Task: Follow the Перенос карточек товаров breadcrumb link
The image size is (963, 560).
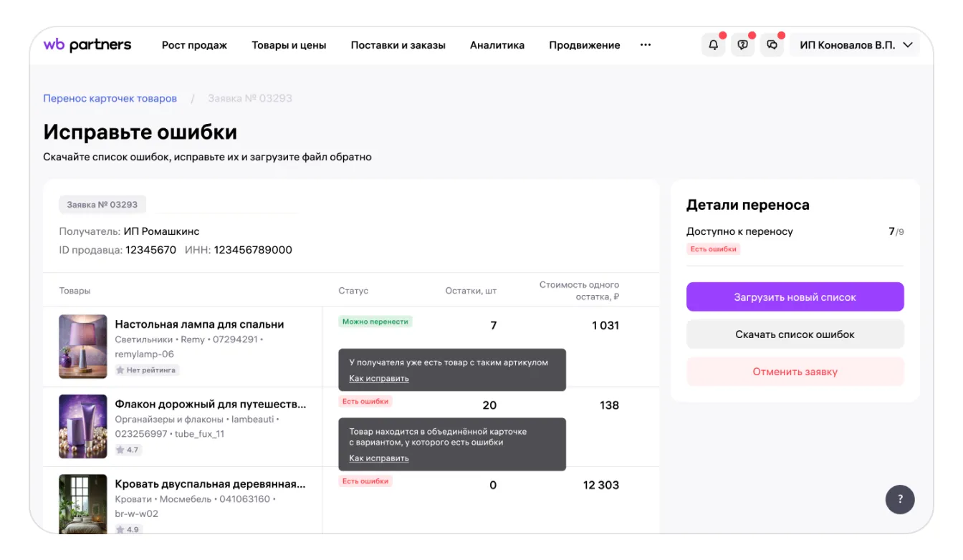Action: [110, 98]
